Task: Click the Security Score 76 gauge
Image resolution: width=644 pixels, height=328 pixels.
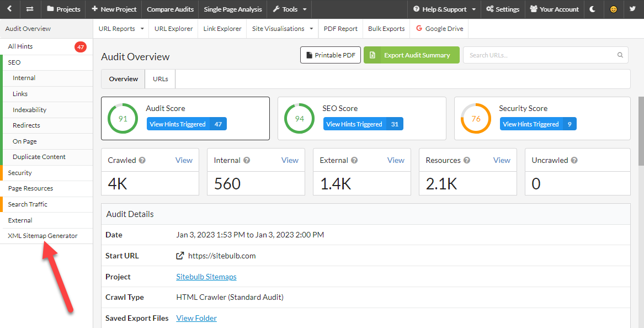Action: [x=476, y=119]
